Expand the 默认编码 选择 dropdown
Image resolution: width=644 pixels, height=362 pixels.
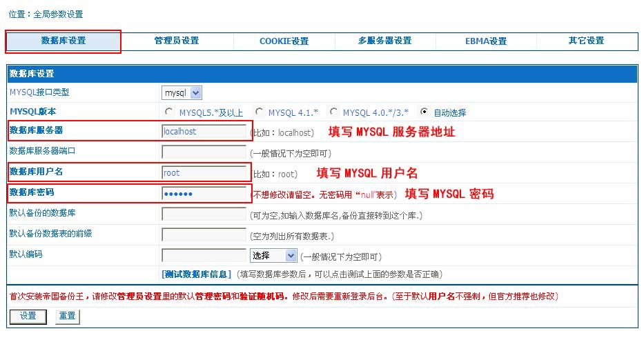pyautogui.click(x=273, y=256)
